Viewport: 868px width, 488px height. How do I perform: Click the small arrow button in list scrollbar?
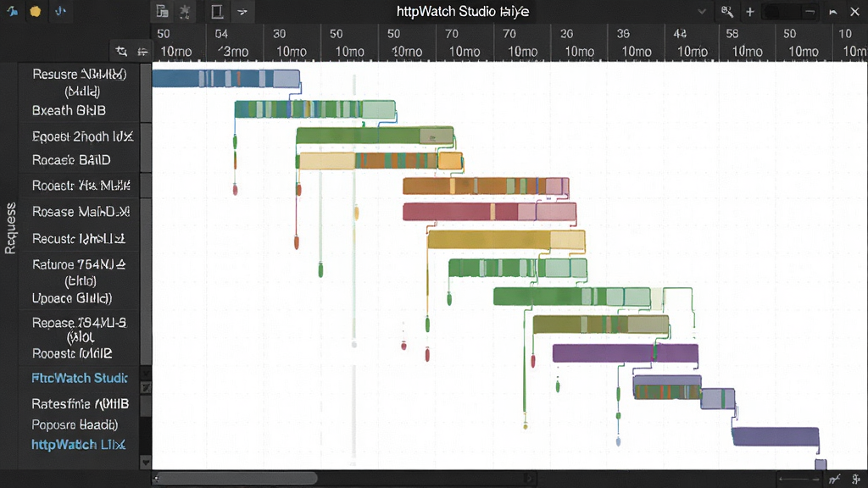coord(146,388)
